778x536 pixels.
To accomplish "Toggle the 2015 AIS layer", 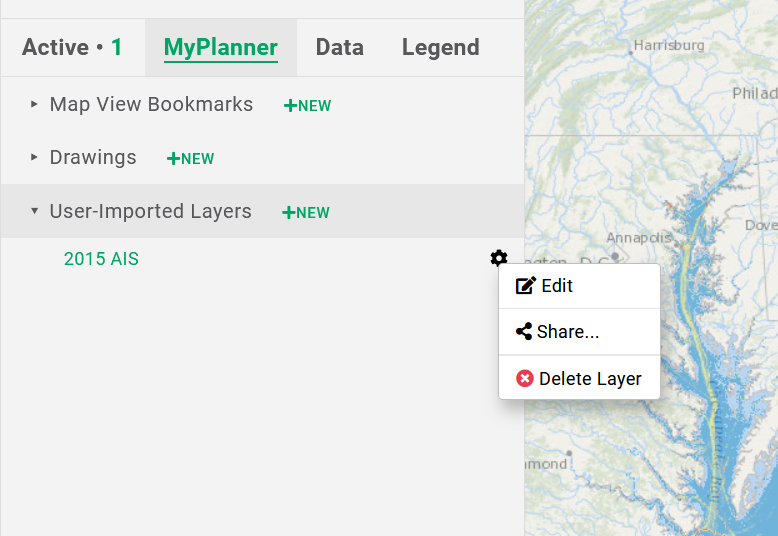I will pyautogui.click(x=101, y=259).
